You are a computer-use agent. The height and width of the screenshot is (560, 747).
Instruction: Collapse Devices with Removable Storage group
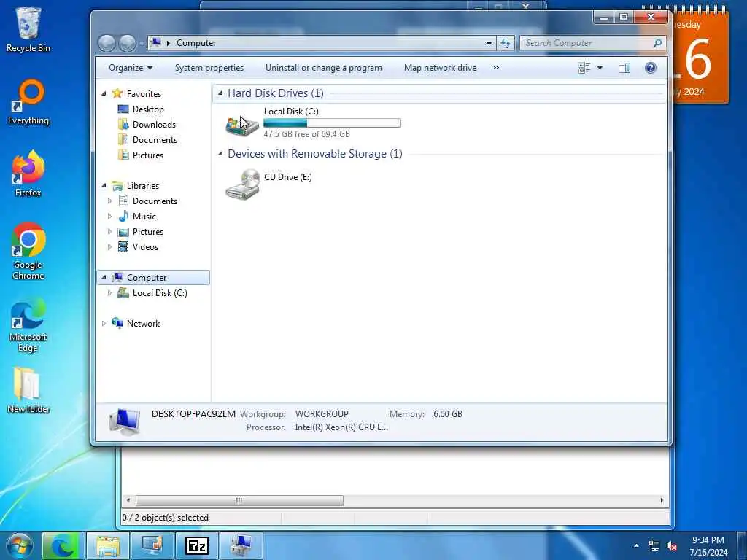coord(220,153)
